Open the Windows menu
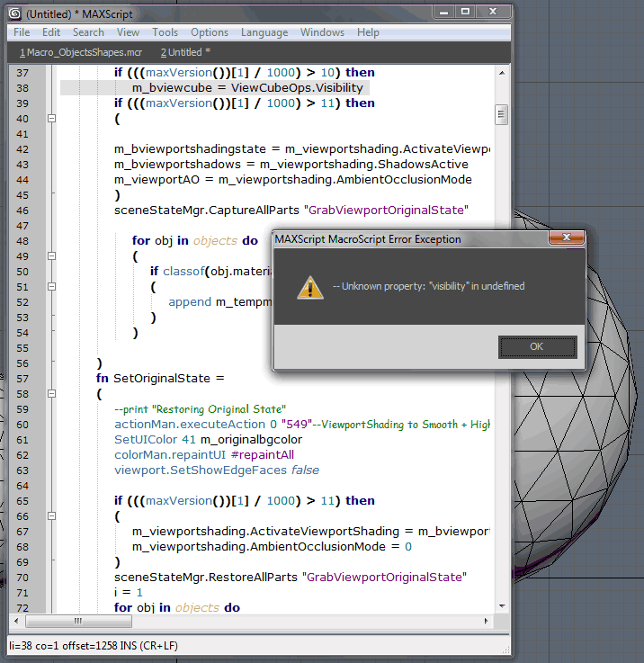Screen dimensions: 644x663 (x=322, y=32)
